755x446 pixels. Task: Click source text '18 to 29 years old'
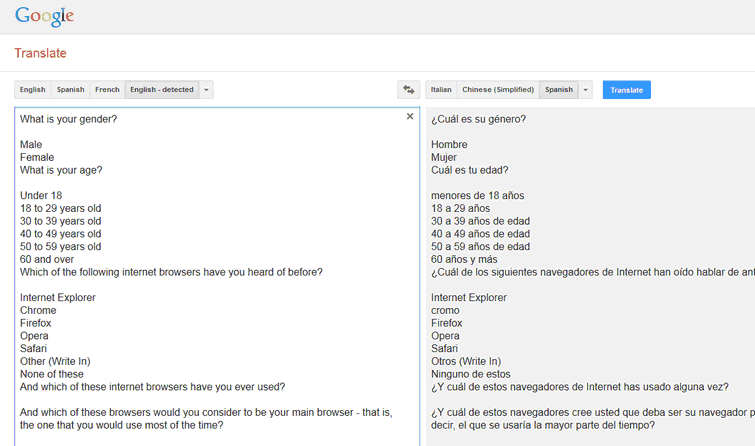(61, 209)
